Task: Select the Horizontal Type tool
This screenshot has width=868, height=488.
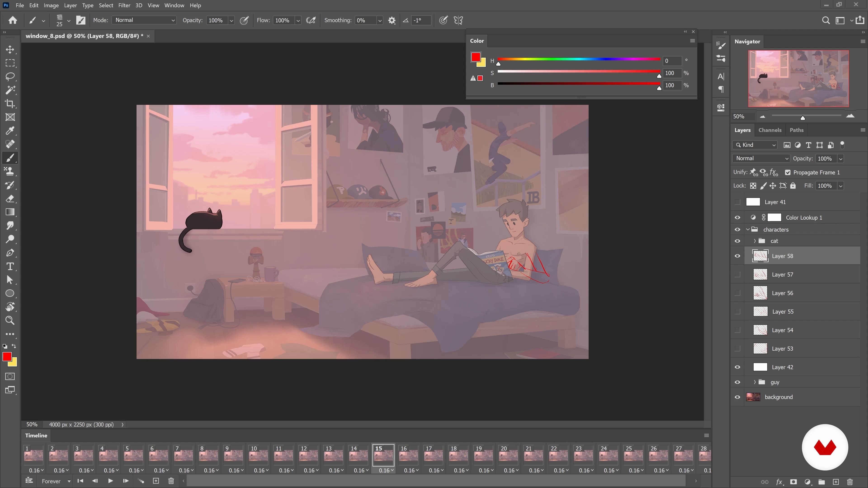Action: tap(10, 266)
